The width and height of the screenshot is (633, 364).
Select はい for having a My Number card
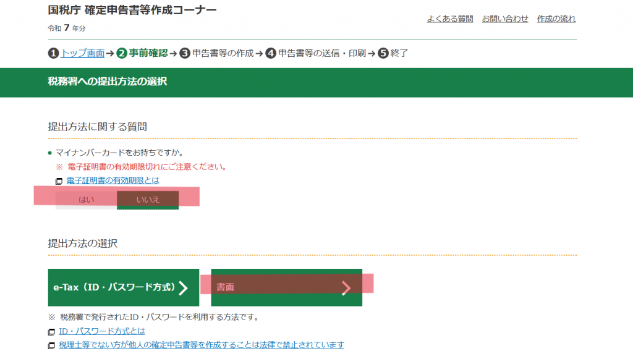[x=86, y=200]
